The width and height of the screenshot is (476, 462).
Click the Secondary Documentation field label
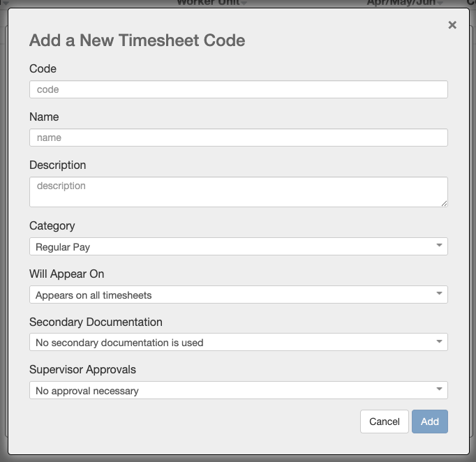coord(96,322)
